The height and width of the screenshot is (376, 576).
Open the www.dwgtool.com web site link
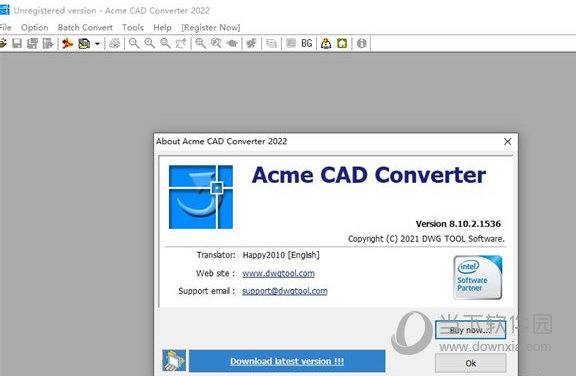pos(278,273)
